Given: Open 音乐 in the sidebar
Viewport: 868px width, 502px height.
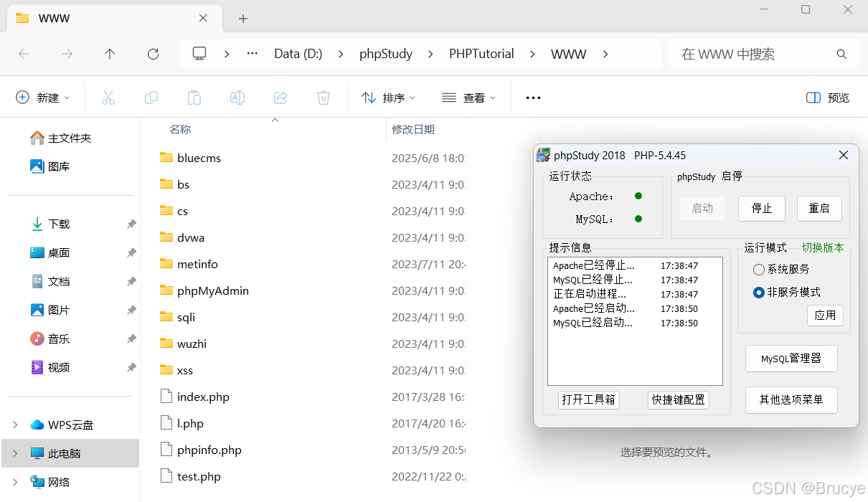Looking at the screenshot, I should 50,338.
